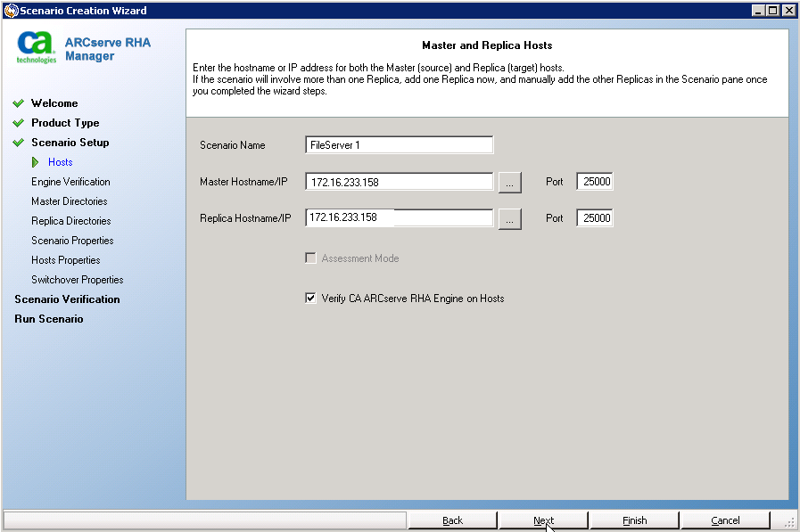Click the Master Port value field
This screenshot has height=532, width=800.
click(x=593, y=181)
